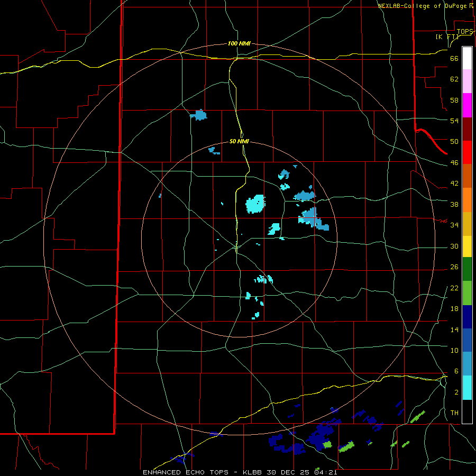
Task: Click the "2" legend value
Action: pos(456,392)
